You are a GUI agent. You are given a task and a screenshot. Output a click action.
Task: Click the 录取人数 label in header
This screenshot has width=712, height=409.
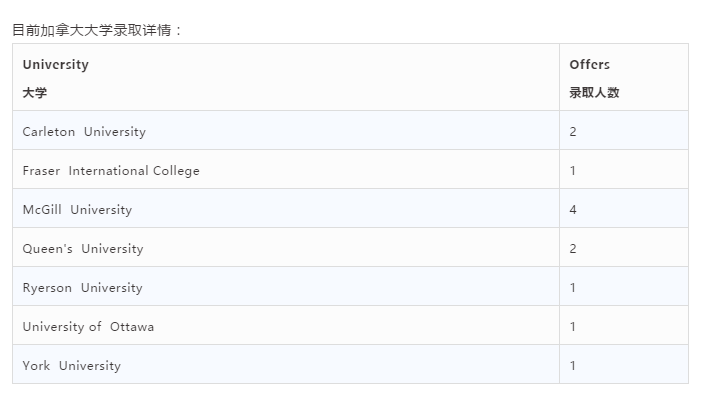tap(594, 93)
